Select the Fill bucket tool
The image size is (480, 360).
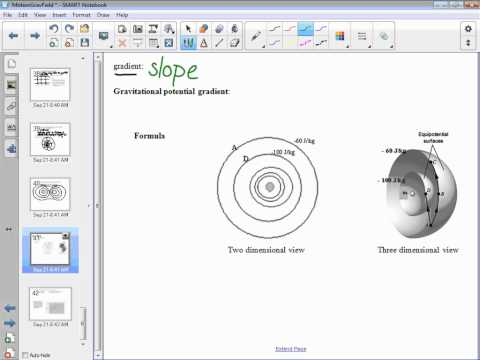click(235, 29)
